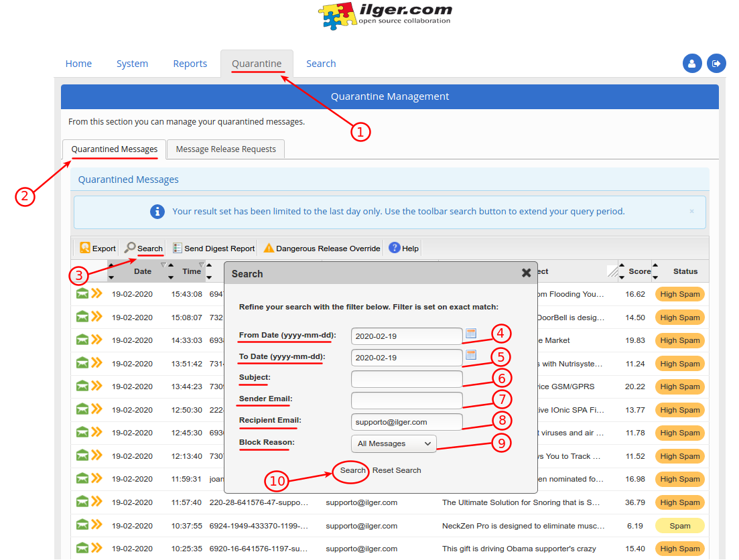739x560 pixels.
Task: Open the Help toolbar button
Action: tap(404, 248)
